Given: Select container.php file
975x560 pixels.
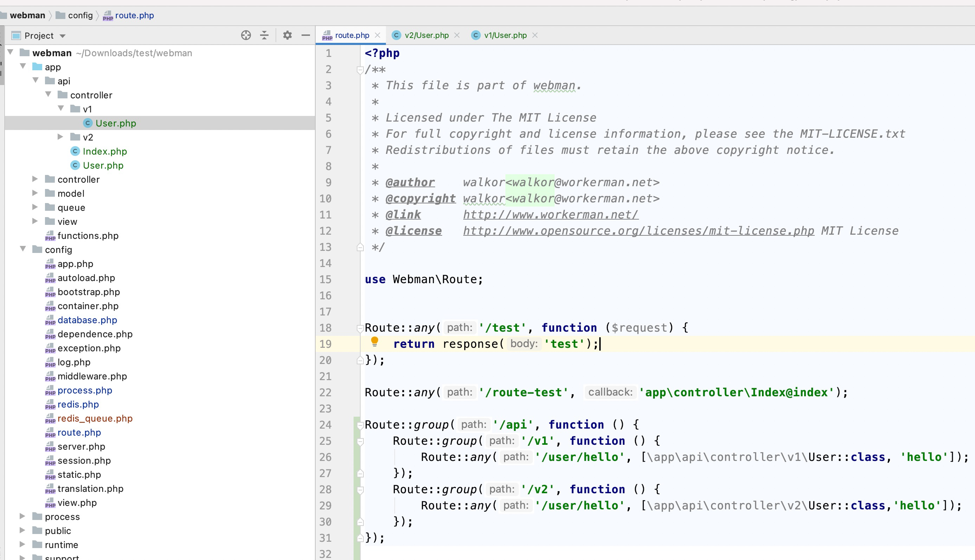Looking at the screenshot, I should 88,306.
